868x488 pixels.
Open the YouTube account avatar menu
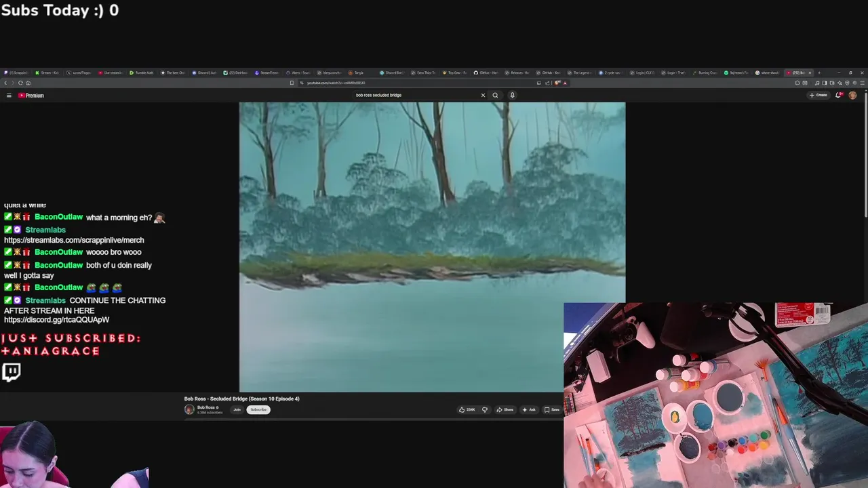click(852, 96)
